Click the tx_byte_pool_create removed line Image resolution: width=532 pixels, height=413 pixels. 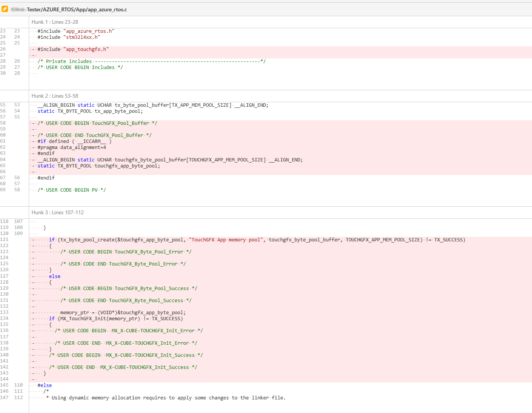257,240
